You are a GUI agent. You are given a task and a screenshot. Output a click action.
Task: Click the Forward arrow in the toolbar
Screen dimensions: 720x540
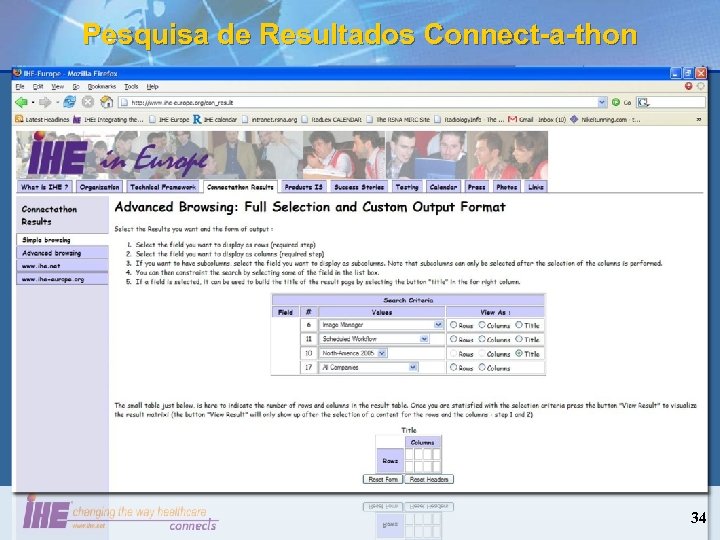(45, 102)
